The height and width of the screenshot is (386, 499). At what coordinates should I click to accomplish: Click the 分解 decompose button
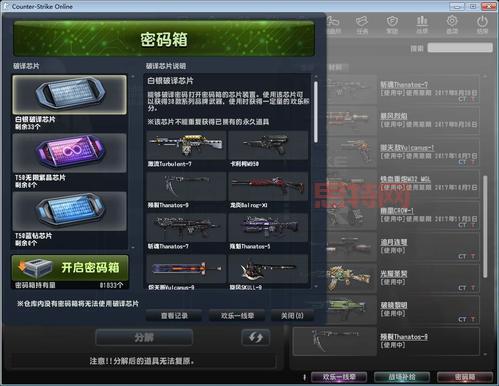tap(144, 337)
